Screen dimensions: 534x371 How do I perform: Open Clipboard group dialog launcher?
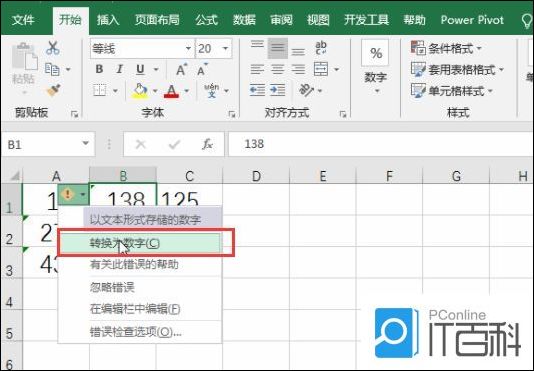(75, 114)
